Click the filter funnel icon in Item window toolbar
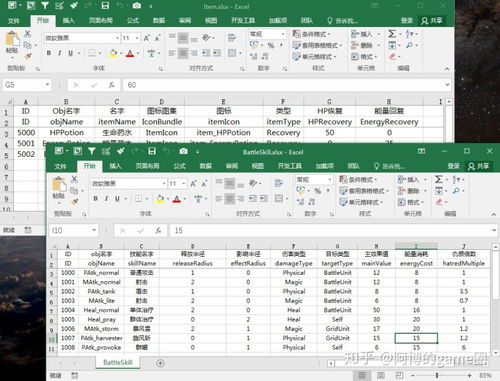This screenshot has height=381, width=500. click(x=45, y=6)
